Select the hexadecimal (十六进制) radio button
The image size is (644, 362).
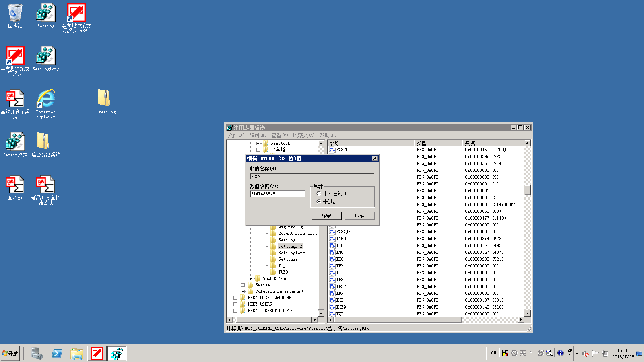(319, 193)
